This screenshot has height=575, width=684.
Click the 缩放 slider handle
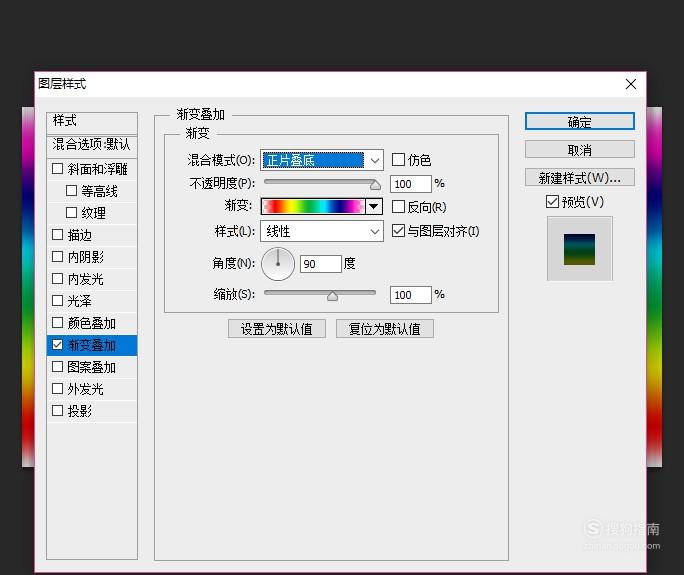point(332,296)
